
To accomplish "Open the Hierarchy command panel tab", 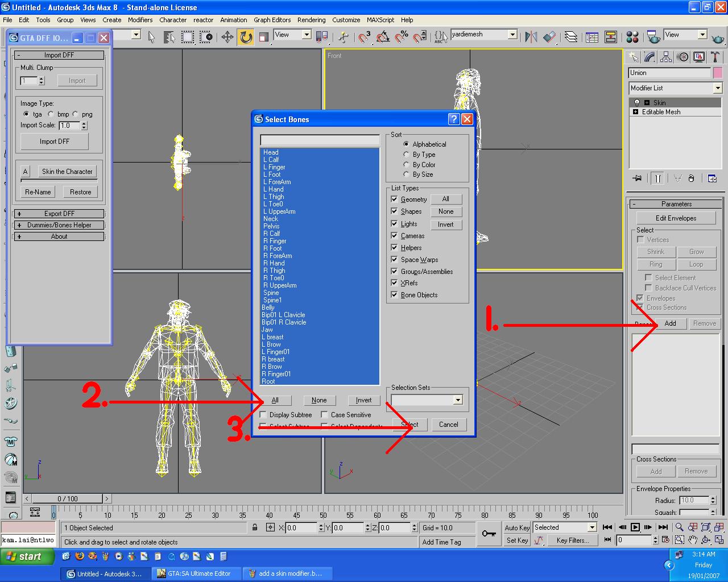I will (666, 57).
